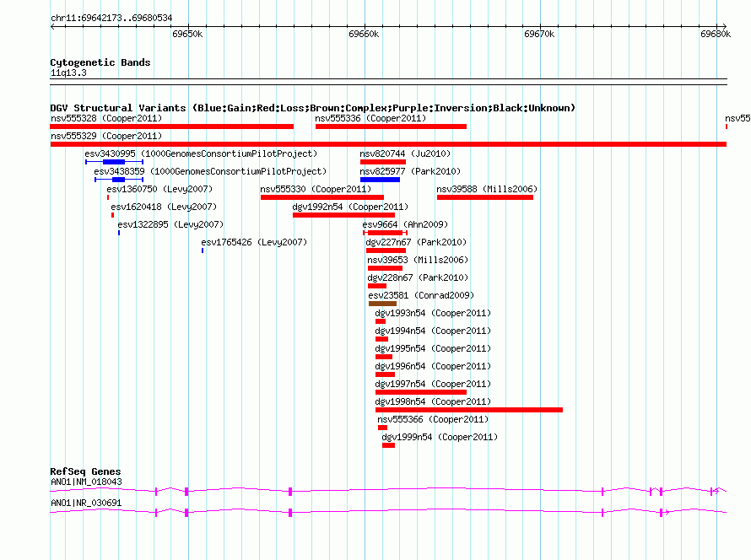Click the 69680k ruler tick label
The height and width of the screenshot is (560, 751).
pos(716,34)
